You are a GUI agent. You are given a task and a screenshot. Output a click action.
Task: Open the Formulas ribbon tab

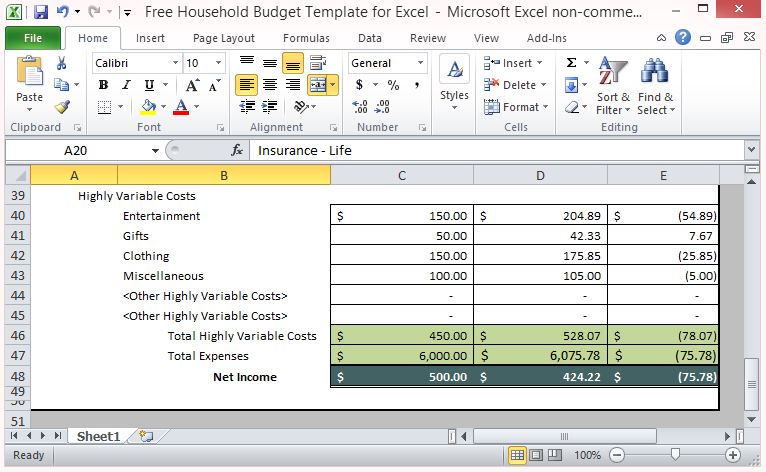tap(306, 38)
